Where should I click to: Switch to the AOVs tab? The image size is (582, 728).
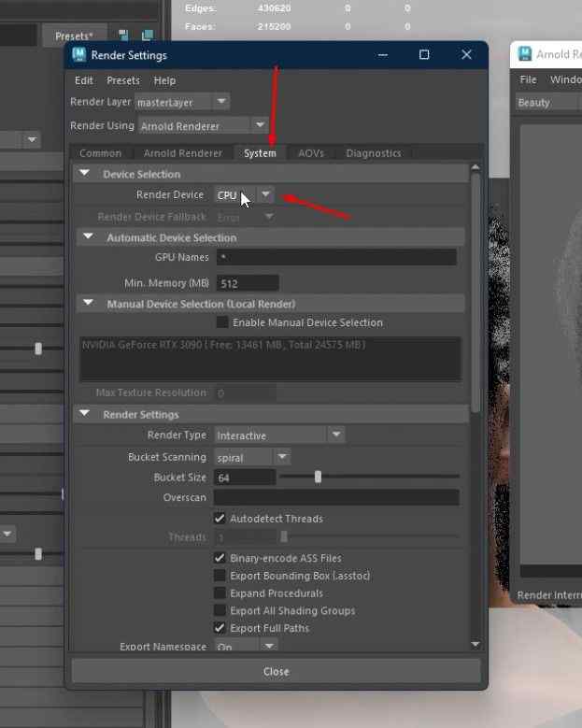point(311,153)
